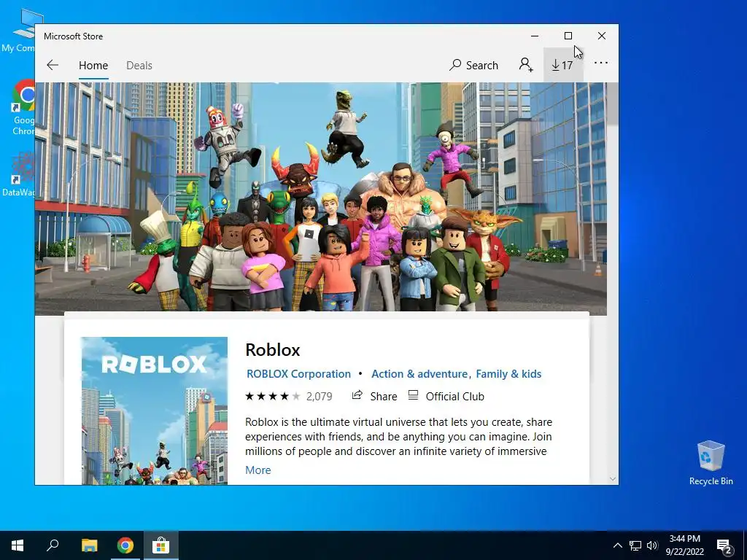Close the Microsoft Store window
This screenshot has height=560, width=747.
point(602,36)
